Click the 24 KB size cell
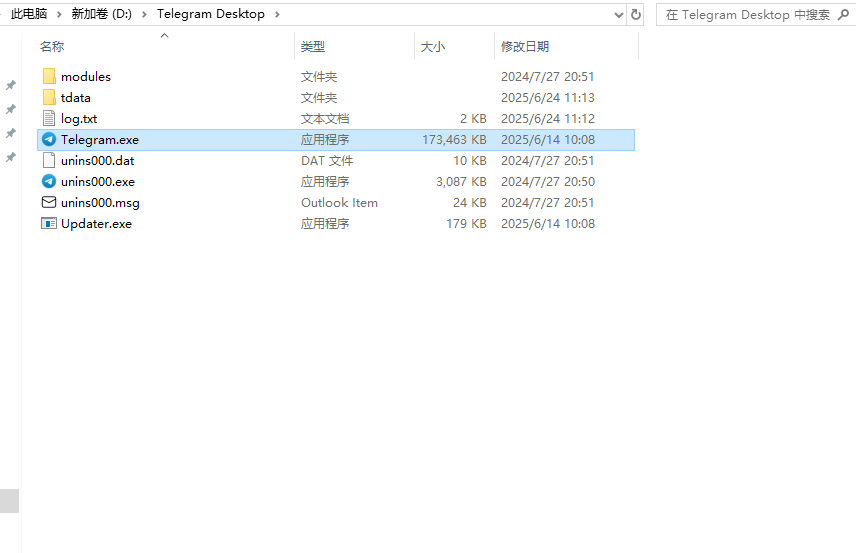 [469, 203]
